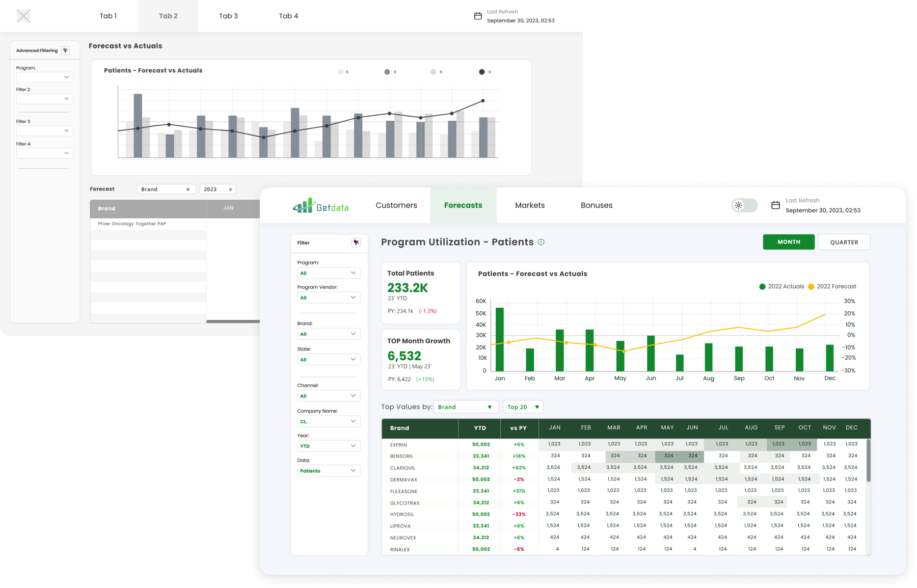Open the Customers tab

tap(396, 205)
